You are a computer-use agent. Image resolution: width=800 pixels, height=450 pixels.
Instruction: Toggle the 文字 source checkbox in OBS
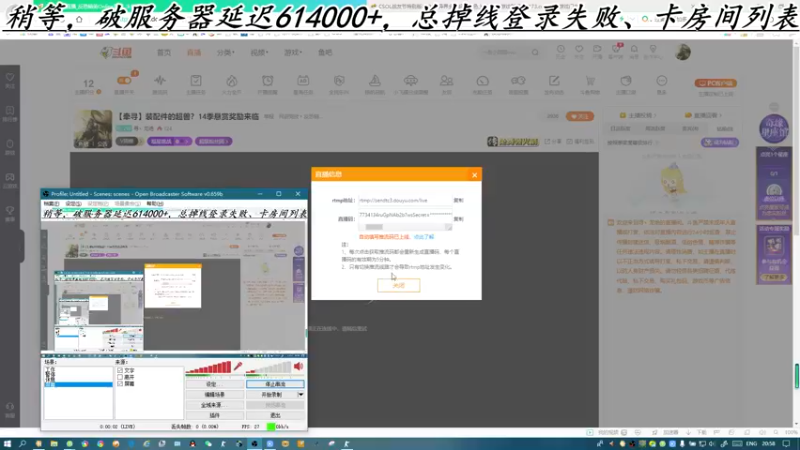click(120, 370)
